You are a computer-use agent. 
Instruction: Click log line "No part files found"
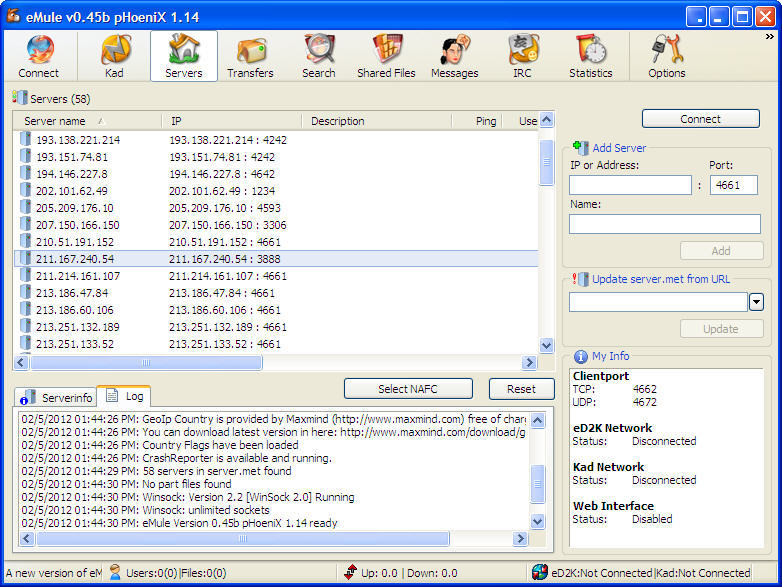click(187, 484)
